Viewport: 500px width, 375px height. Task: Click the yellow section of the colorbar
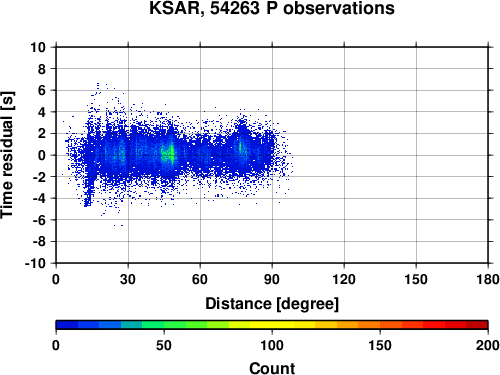[272, 325]
